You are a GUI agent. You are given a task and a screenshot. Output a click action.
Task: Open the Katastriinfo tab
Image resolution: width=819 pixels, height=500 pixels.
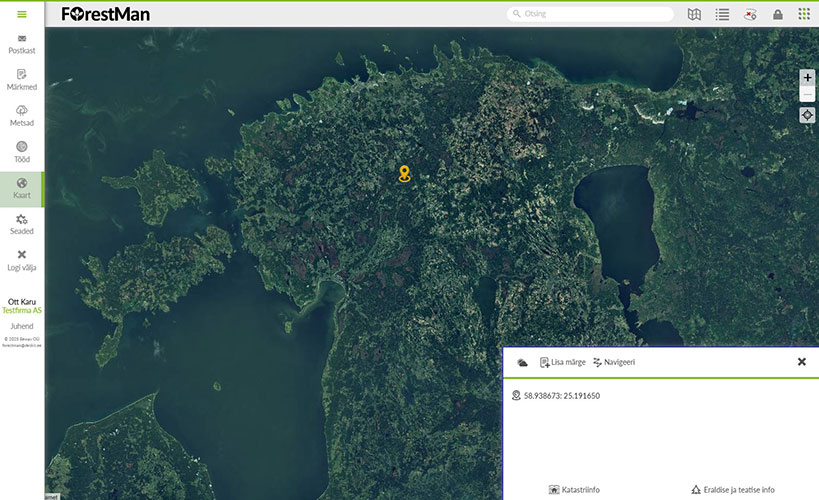(574, 490)
